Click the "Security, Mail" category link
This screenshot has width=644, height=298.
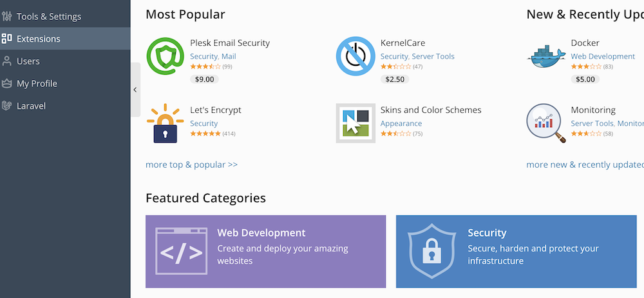(x=213, y=57)
